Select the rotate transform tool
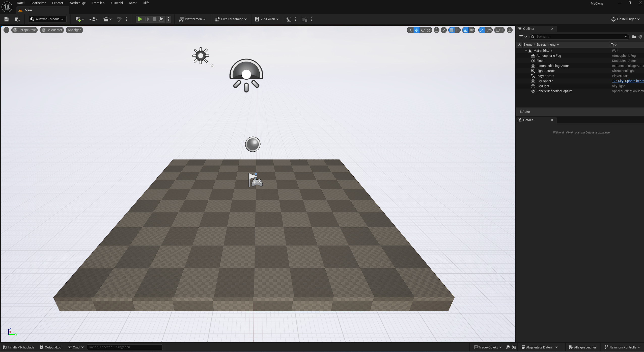Viewport: 644px width, 352px height. [x=423, y=30]
